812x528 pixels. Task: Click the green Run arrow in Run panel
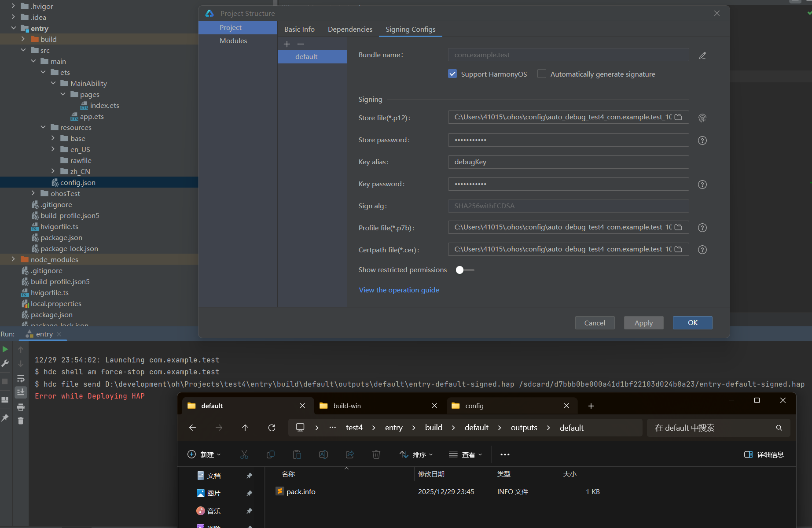(5, 349)
